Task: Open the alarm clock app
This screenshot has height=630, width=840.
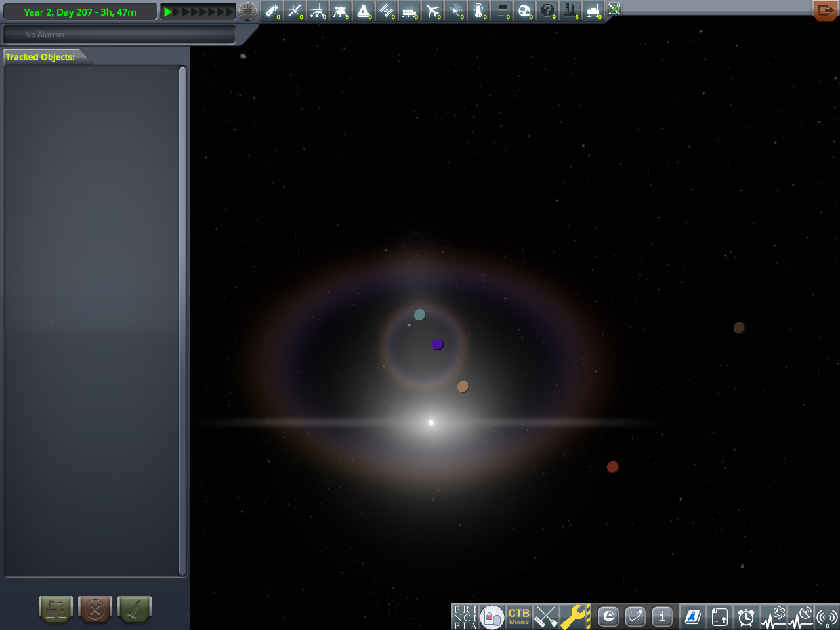Action: click(x=746, y=617)
